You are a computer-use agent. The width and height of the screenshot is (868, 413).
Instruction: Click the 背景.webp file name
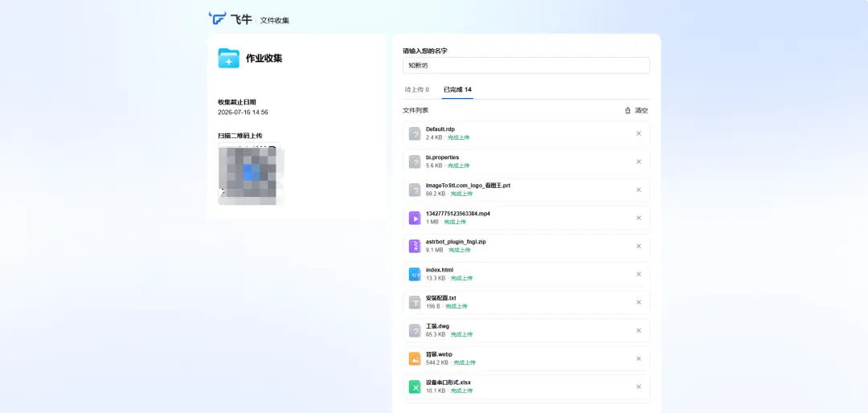tap(440, 354)
